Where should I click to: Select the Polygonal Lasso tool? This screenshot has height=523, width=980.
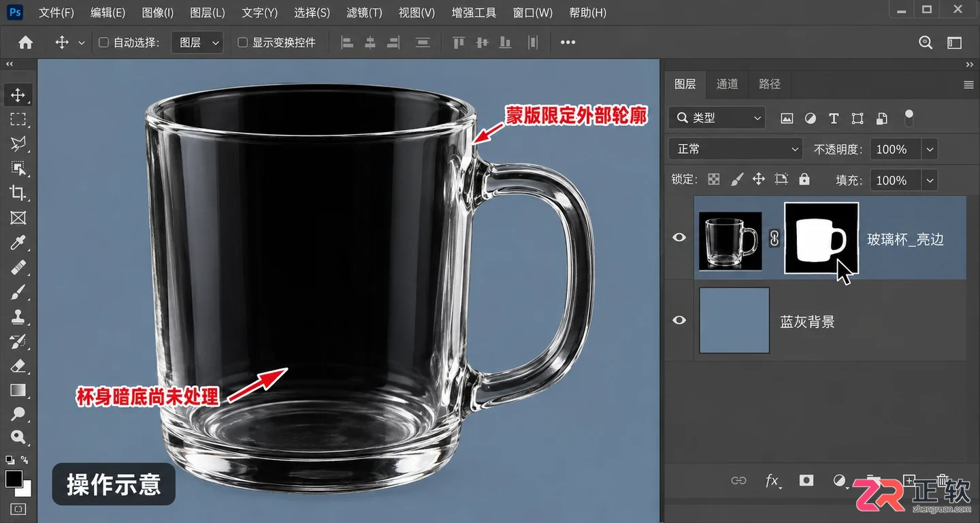click(x=18, y=144)
